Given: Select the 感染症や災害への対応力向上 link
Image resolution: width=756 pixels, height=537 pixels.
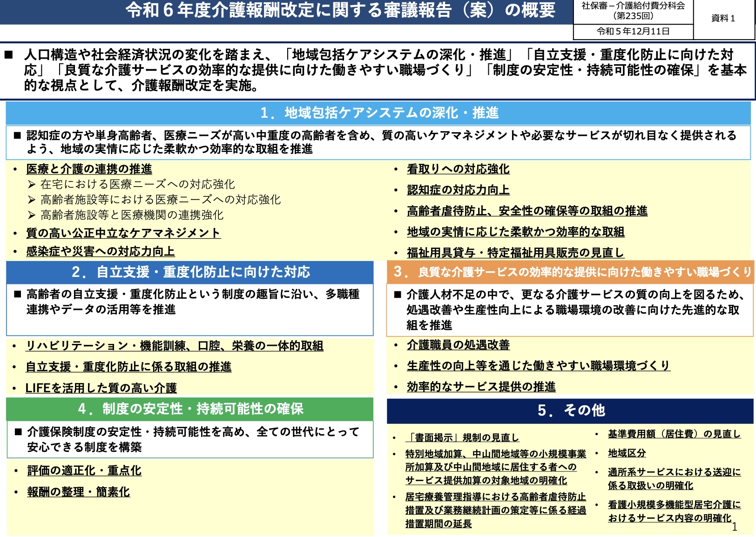Looking at the screenshot, I should (x=100, y=251).
